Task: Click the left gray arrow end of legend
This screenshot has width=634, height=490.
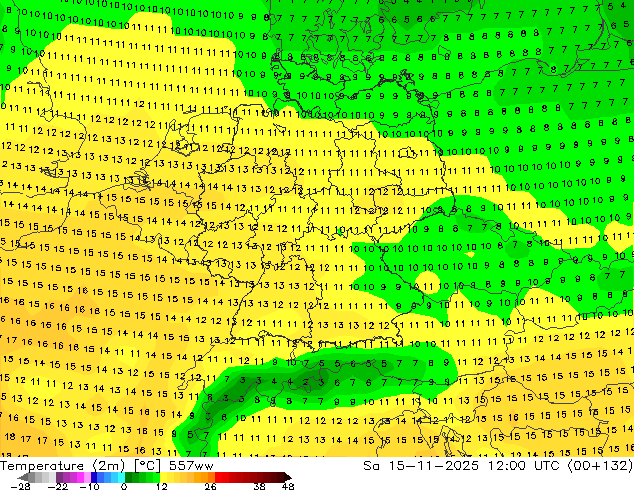Action: [x=23, y=477]
